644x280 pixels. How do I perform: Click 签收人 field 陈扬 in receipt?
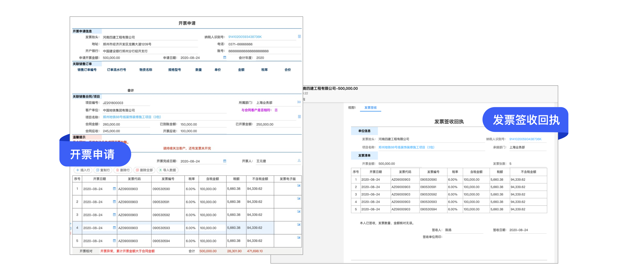[x=464, y=230]
